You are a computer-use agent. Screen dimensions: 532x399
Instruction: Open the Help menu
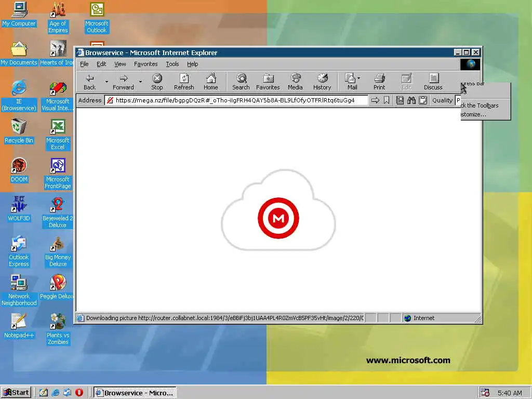pos(192,64)
